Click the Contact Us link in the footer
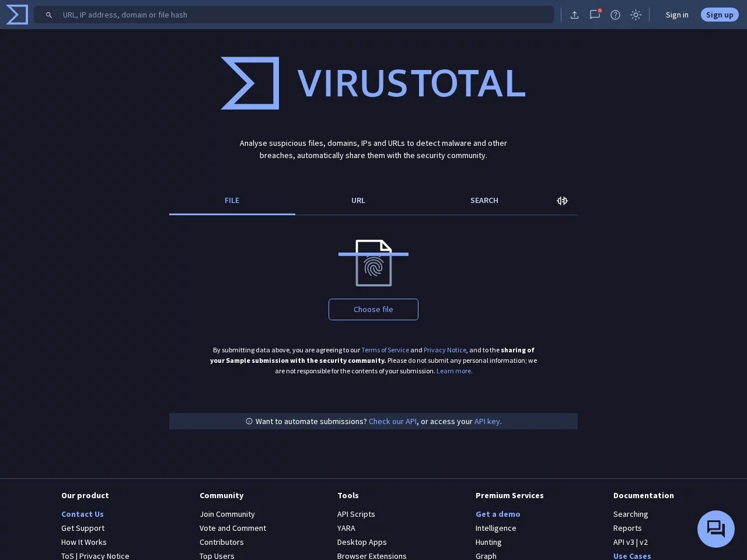 pyautogui.click(x=82, y=514)
